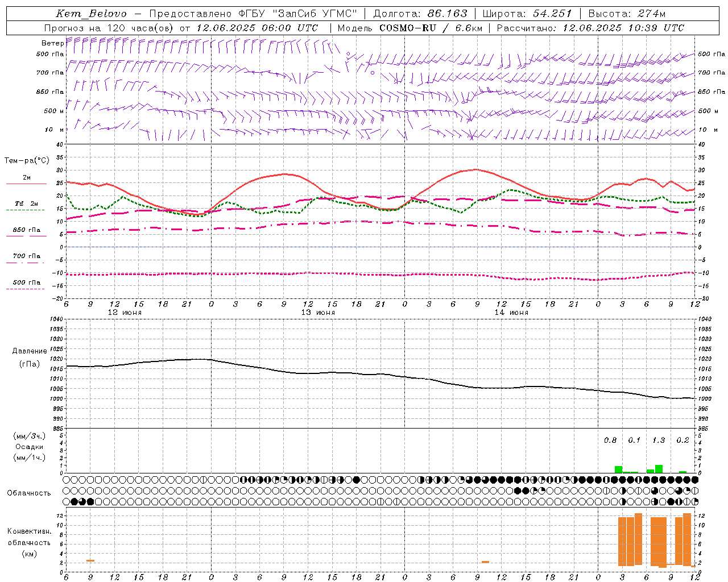Click the Kem_Belovo station title

pos(91,14)
